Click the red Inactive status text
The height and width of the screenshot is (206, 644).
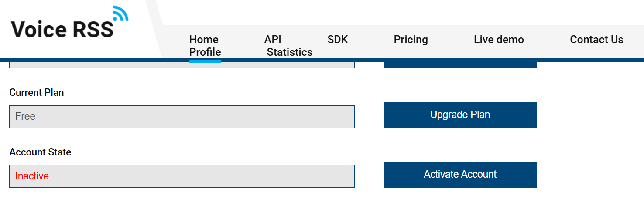click(32, 176)
